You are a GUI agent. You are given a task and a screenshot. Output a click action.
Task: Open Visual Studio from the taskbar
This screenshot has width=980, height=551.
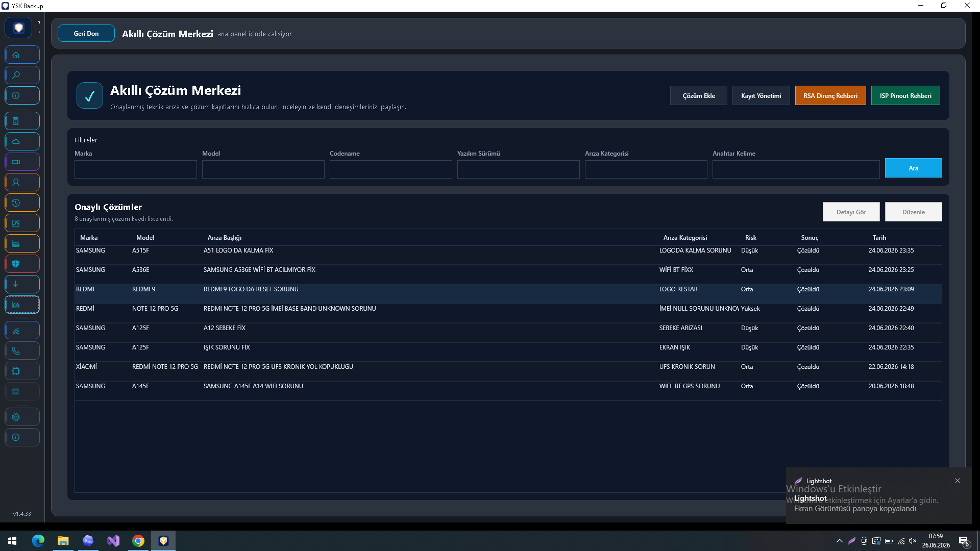click(x=113, y=541)
